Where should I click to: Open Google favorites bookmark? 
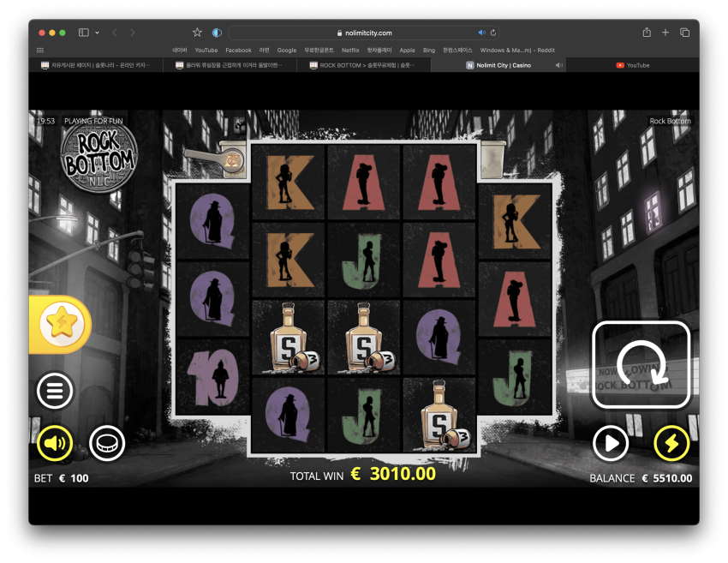286,51
